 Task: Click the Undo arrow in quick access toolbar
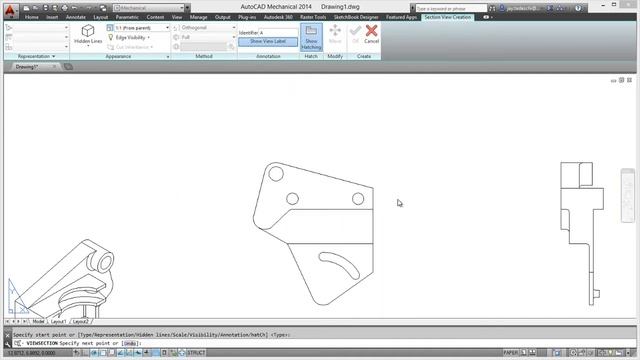[74, 8]
